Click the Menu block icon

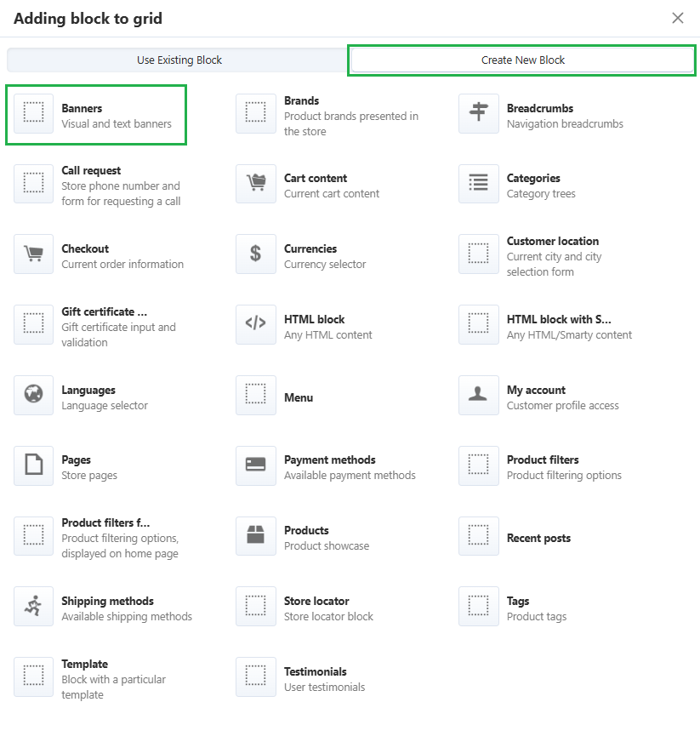click(256, 395)
